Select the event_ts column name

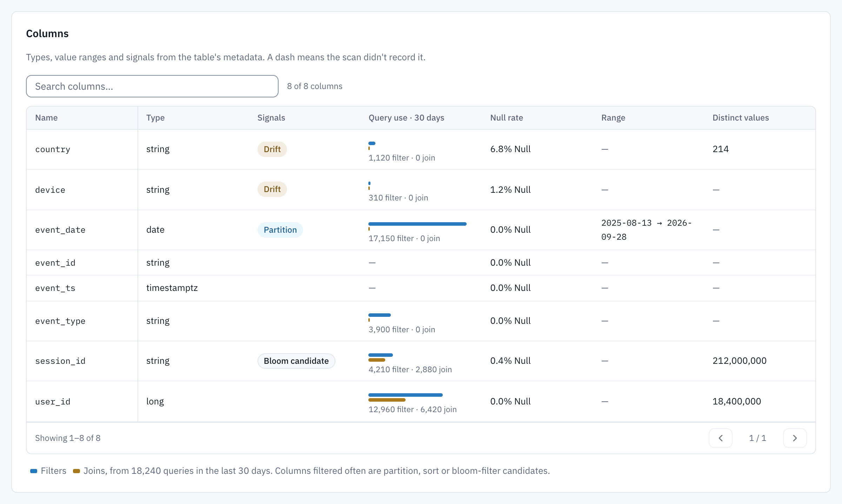pyautogui.click(x=55, y=288)
